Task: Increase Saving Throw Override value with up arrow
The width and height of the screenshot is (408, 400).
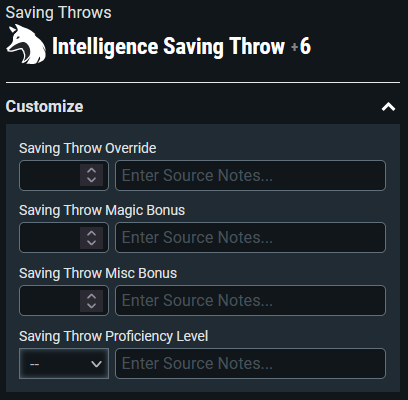Action: click(91, 171)
